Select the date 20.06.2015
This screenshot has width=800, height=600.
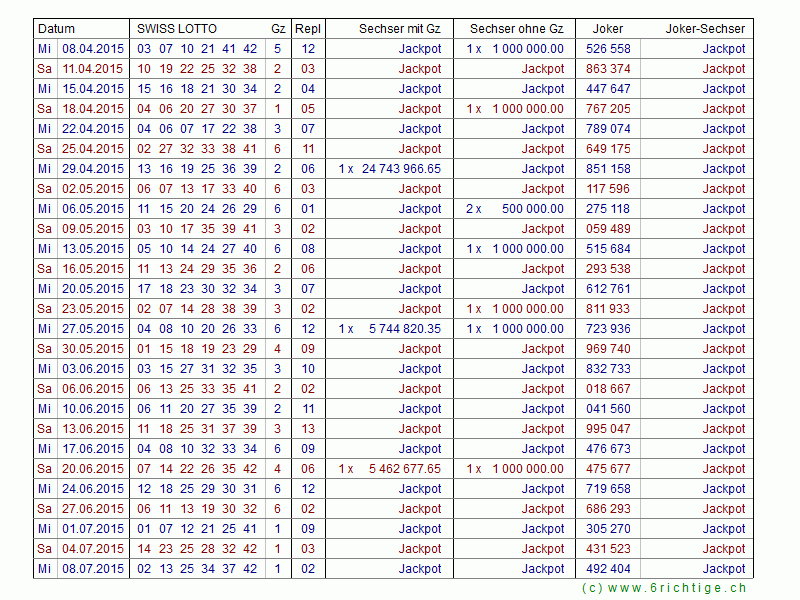93,469
